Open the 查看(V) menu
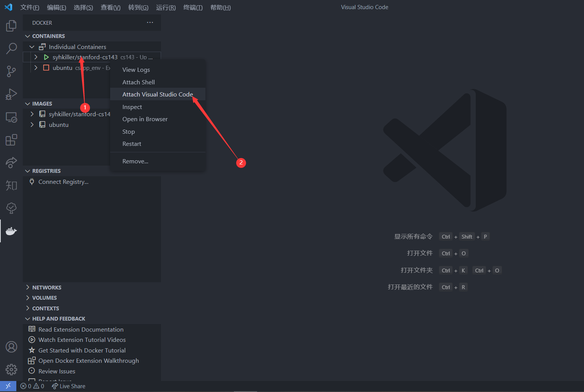 tap(110, 7)
